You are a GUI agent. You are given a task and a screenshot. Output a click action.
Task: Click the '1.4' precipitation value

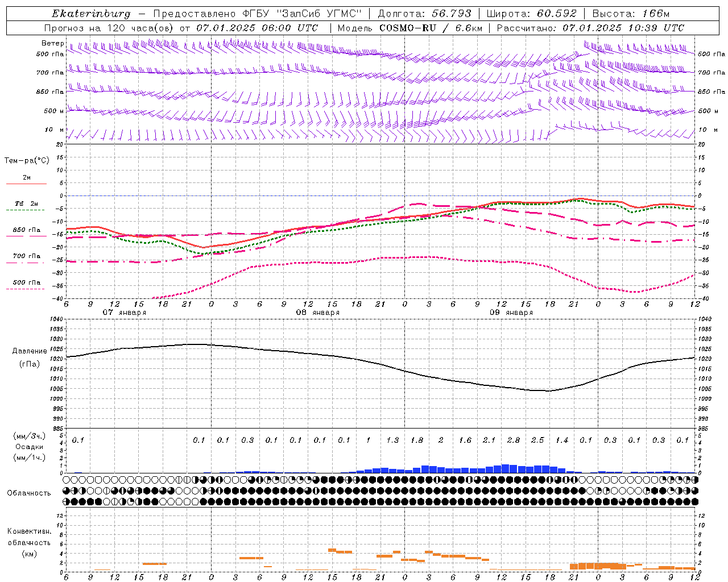tap(562, 440)
